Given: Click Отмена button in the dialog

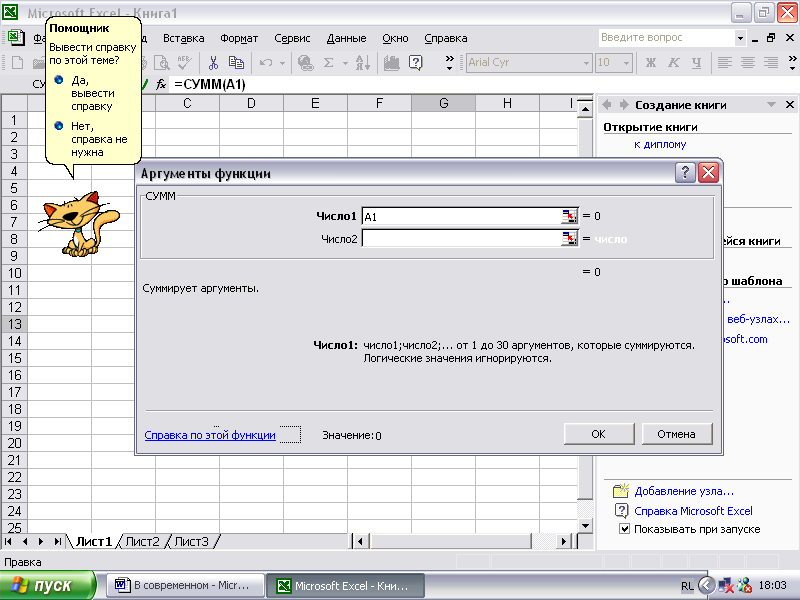Looking at the screenshot, I should pyautogui.click(x=676, y=434).
